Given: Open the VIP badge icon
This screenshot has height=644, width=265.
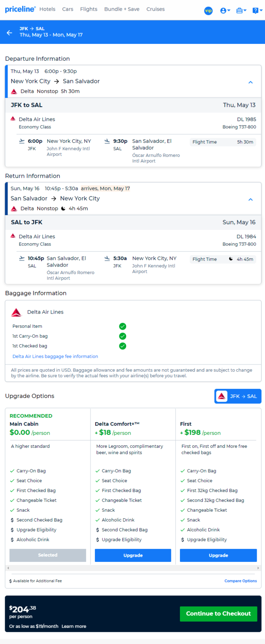Looking at the screenshot, I should (208, 11).
